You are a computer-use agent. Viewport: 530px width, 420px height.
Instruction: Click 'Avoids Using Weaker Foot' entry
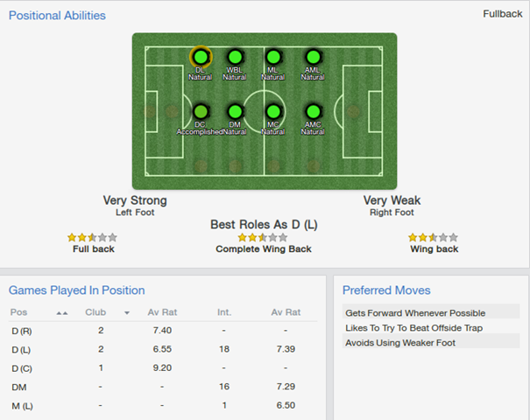click(x=402, y=342)
